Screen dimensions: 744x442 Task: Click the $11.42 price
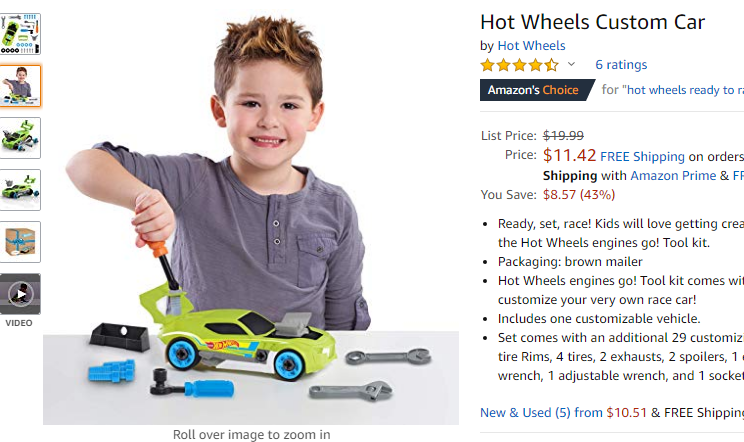click(x=569, y=155)
